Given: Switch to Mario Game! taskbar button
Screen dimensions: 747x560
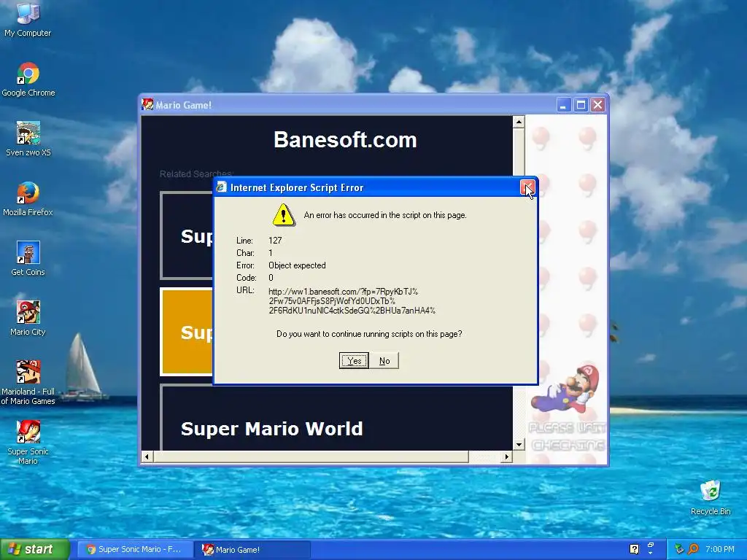Looking at the screenshot, I should point(252,550).
